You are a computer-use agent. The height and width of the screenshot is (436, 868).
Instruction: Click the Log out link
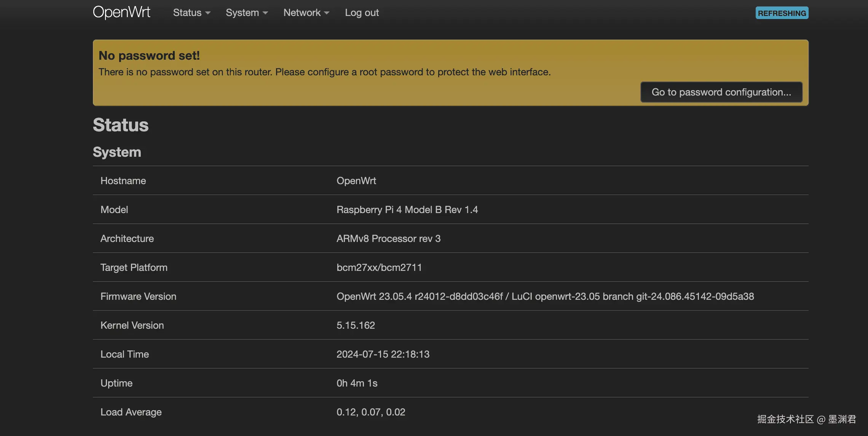click(362, 13)
